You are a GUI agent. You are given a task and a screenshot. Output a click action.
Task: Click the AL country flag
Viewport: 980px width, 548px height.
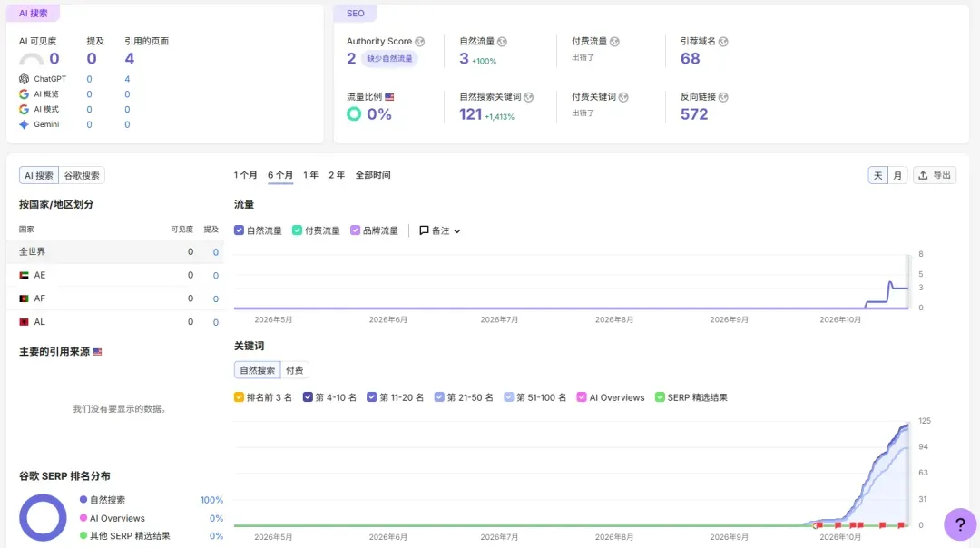click(x=24, y=322)
